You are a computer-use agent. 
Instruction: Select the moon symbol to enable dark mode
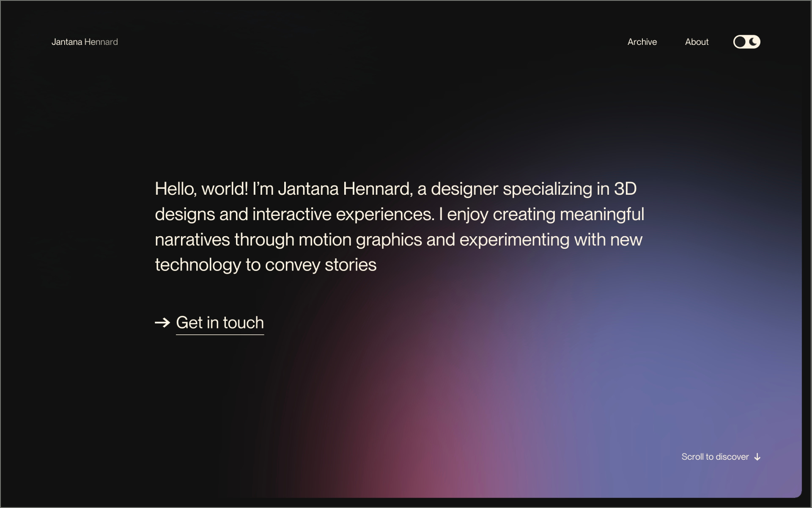(x=753, y=42)
